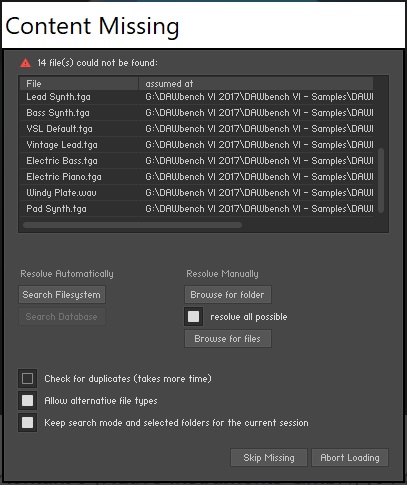The width and height of the screenshot is (407, 485).
Task: Click the Resolve Automatically label
Action: pos(67,274)
